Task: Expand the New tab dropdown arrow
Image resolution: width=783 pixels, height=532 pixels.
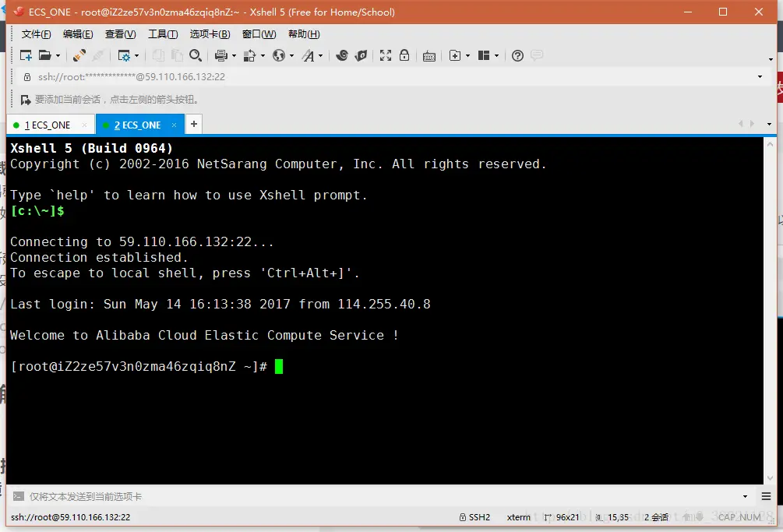Action: click(468, 55)
